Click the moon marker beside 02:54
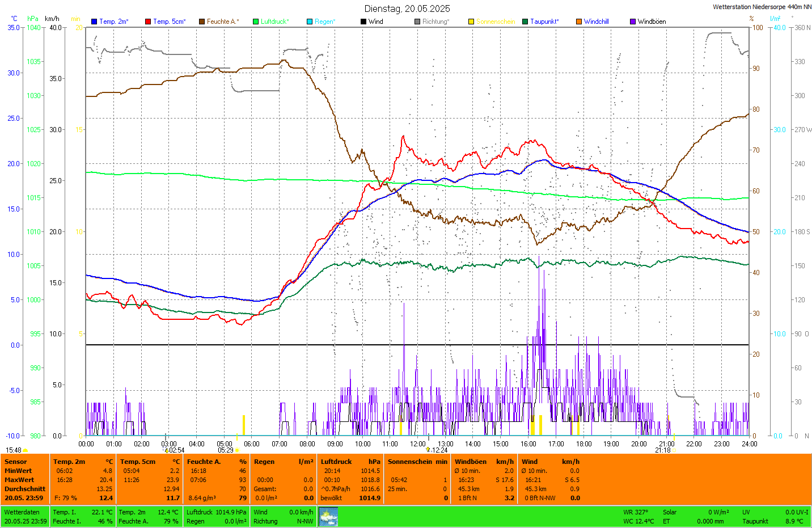This screenshot has height=528, width=812. (167, 450)
